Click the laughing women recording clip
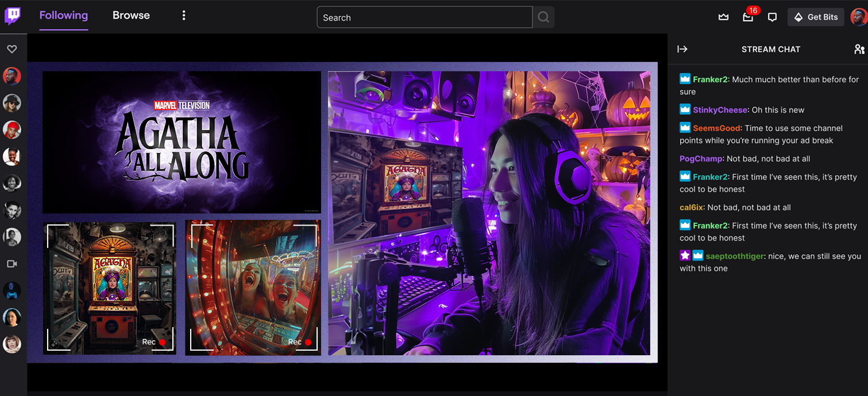 [253, 287]
